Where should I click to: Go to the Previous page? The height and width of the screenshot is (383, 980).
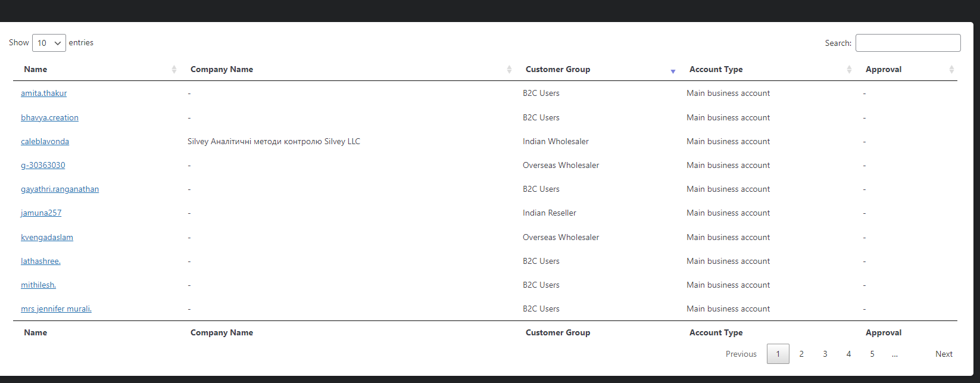(x=741, y=354)
